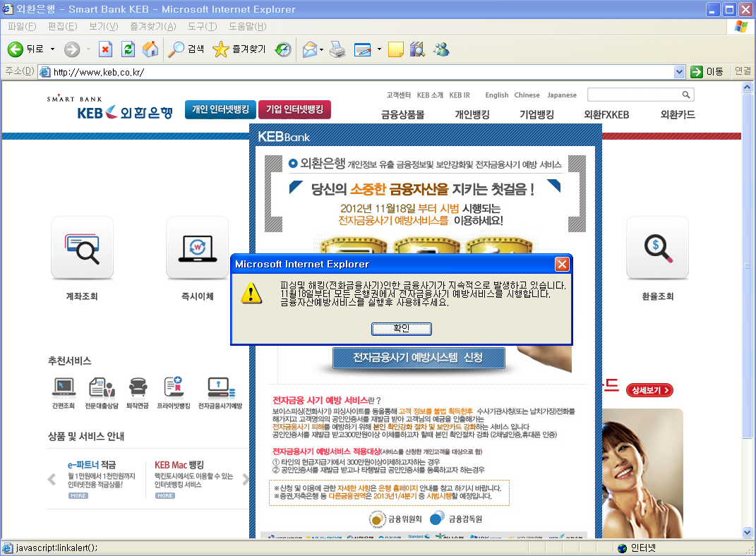Viewport: 756px width, 556px height.
Task: Click MORE under e-파트너 적금
Action: (78, 495)
